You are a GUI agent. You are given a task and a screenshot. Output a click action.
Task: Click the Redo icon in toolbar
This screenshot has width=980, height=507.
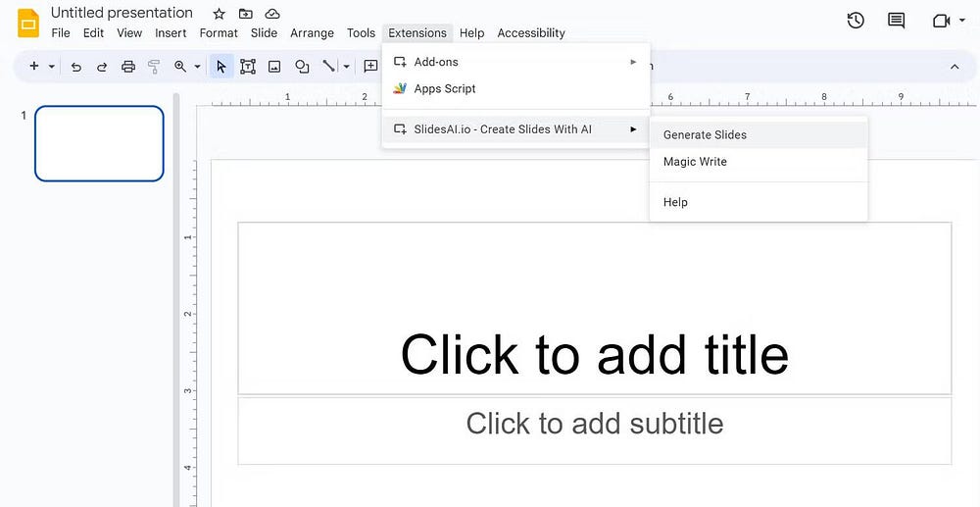click(x=102, y=67)
